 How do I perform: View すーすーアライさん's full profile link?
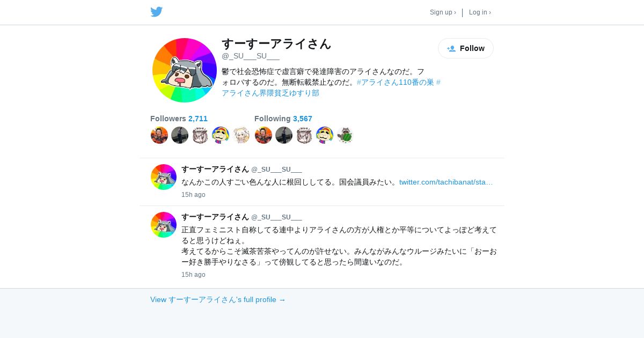tap(218, 299)
